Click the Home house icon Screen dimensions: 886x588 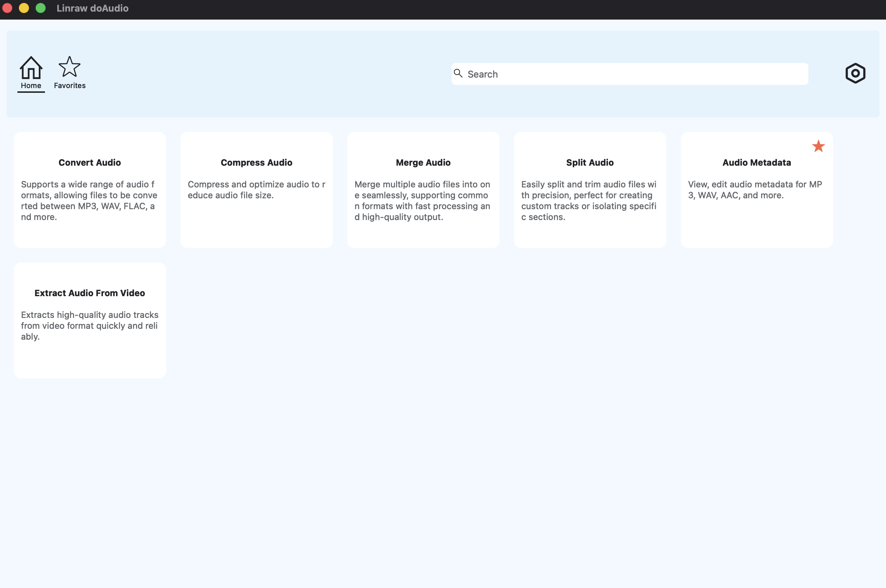click(x=31, y=67)
